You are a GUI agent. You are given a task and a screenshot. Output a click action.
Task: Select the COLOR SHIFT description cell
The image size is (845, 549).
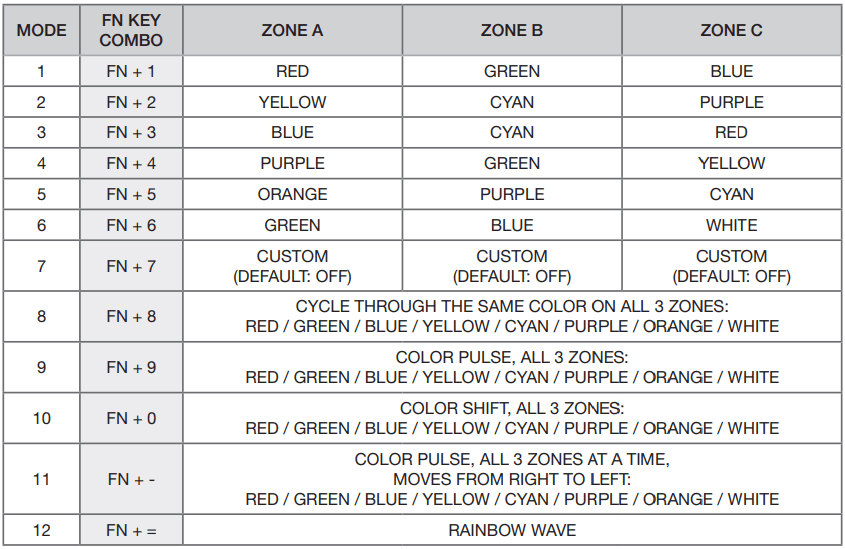pos(511,418)
